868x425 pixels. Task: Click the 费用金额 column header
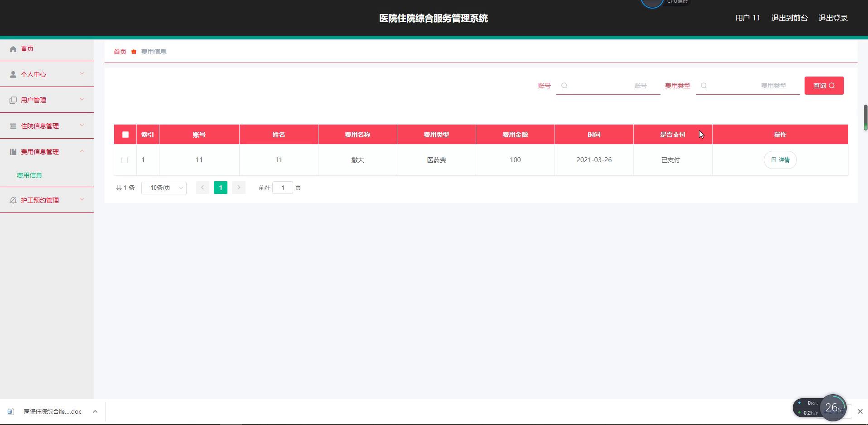click(x=515, y=135)
